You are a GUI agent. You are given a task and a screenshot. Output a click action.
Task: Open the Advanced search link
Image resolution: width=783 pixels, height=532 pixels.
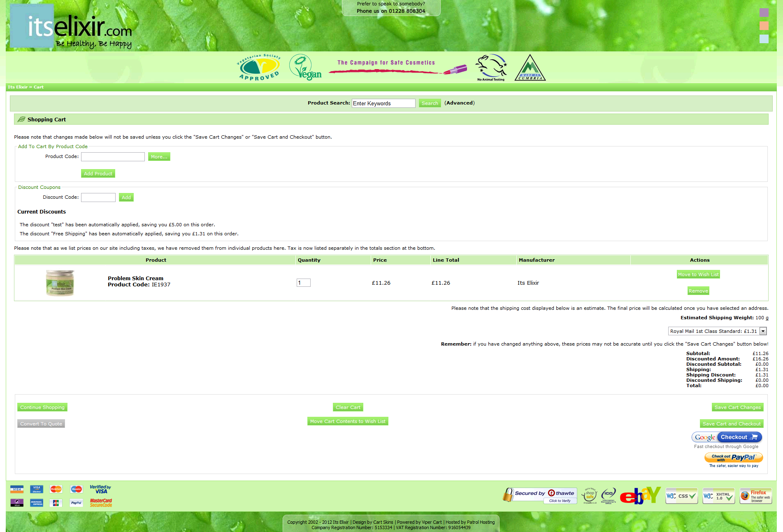[x=460, y=103]
